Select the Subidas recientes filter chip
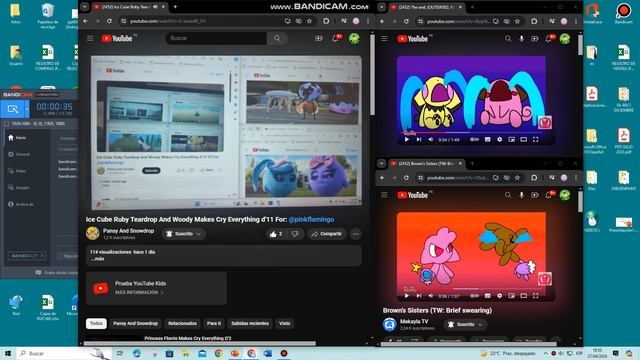 [250, 323]
